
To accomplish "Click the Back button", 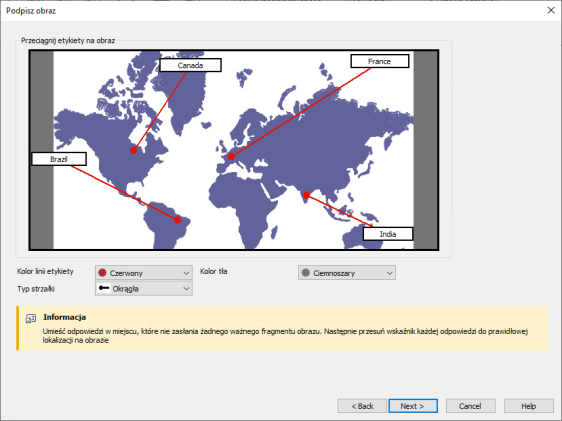I will click(362, 406).
